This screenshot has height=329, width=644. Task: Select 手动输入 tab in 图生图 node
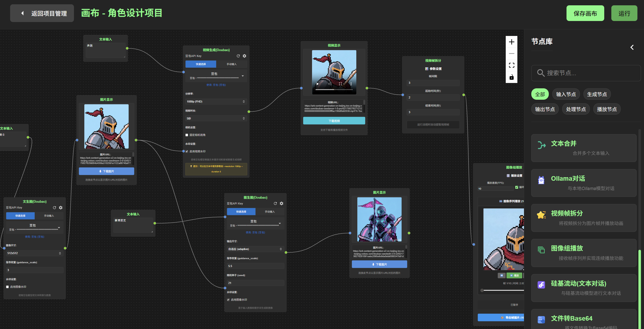point(270,212)
